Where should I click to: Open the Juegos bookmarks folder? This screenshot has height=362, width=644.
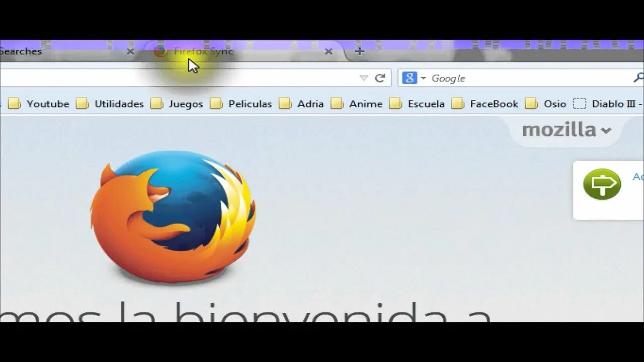[x=177, y=104]
